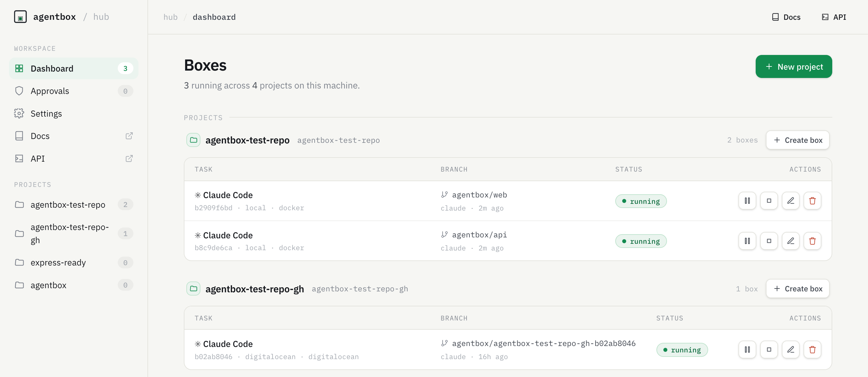This screenshot has width=868, height=377.
Task: Click the running status of agentbox/api box
Action: click(640, 242)
